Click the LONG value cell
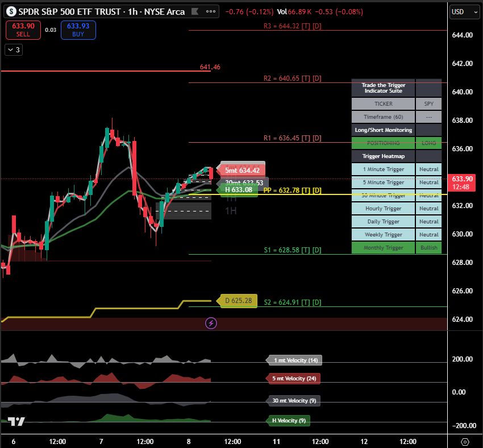 point(428,143)
